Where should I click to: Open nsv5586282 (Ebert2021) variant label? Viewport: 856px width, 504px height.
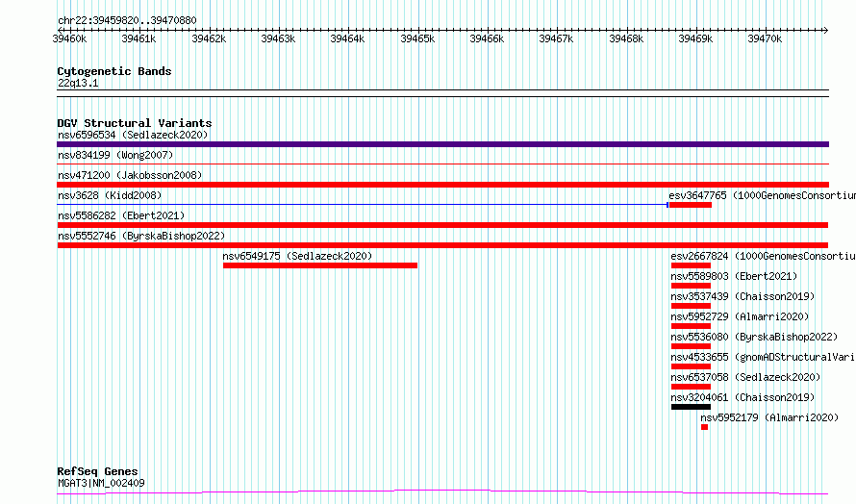[121, 215]
